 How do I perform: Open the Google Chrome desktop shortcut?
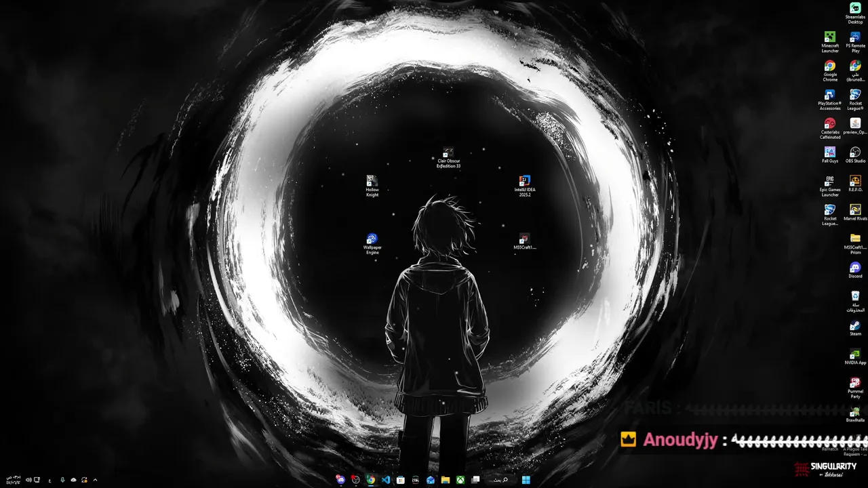(x=830, y=70)
